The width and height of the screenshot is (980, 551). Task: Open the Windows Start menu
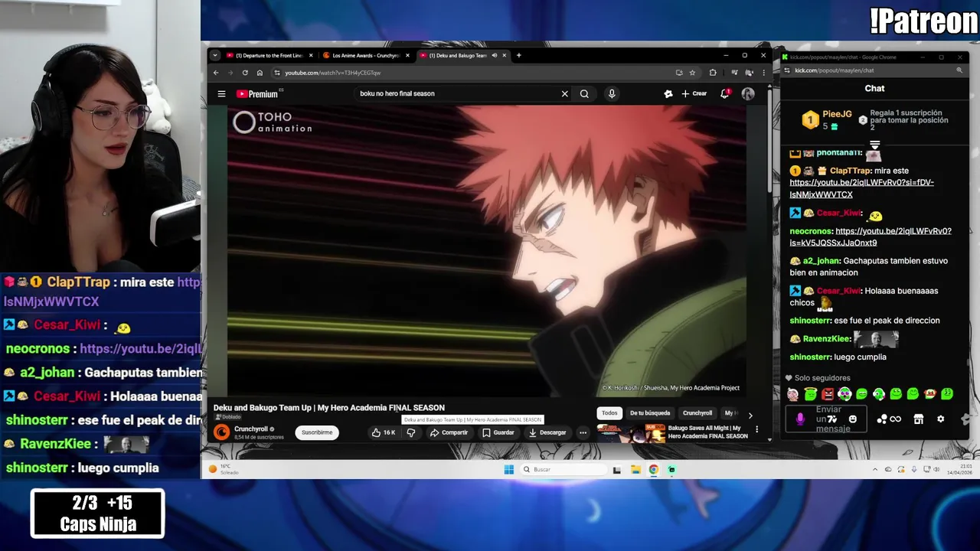[x=509, y=469]
